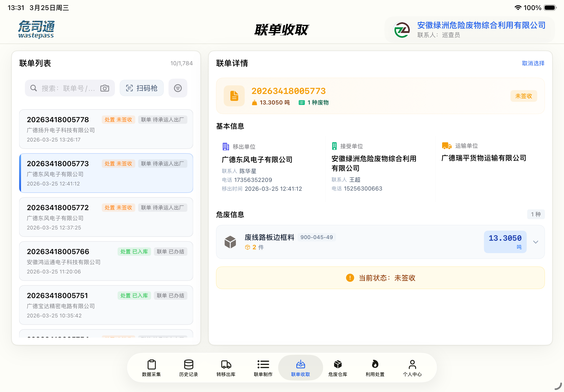Go to the 危废仓库 tab
Viewport: 564px width, 392px height.
click(x=338, y=368)
